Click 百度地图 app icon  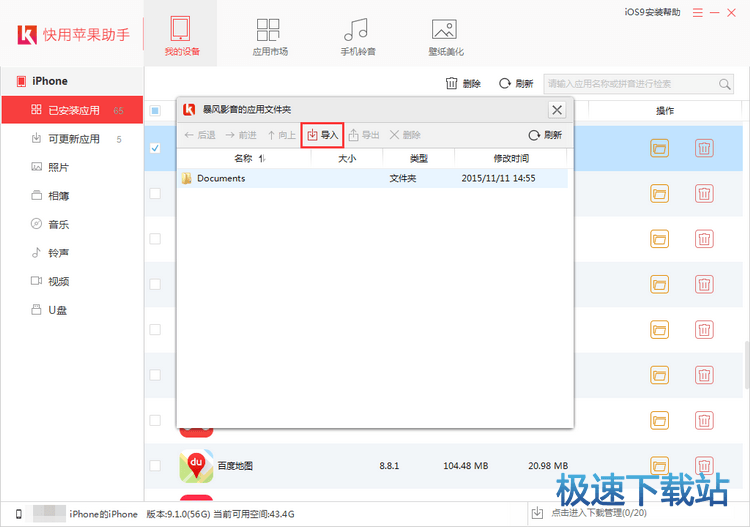(x=196, y=466)
